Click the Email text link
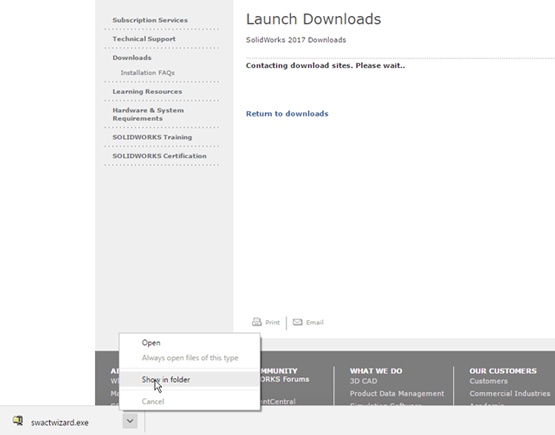 pyautogui.click(x=315, y=322)
